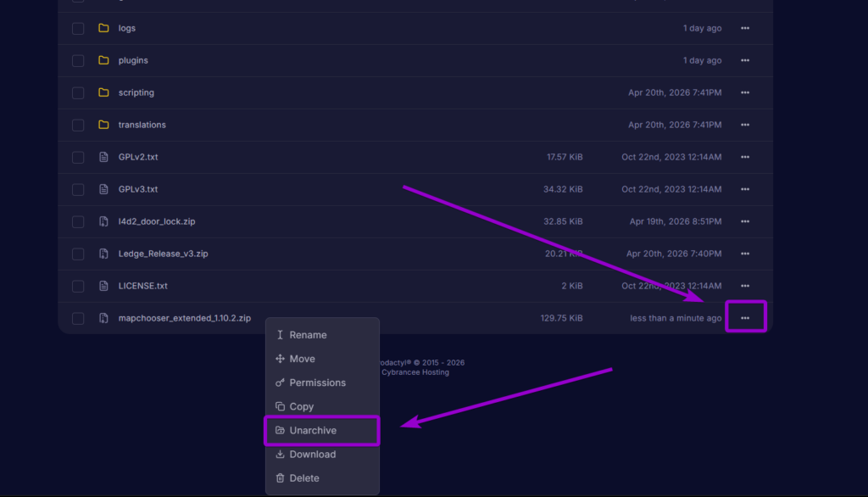Check the checkbox for GPLv2.txt
Image resolution: width=868 pixels, height=497 pixels.
tap(78, 157)
